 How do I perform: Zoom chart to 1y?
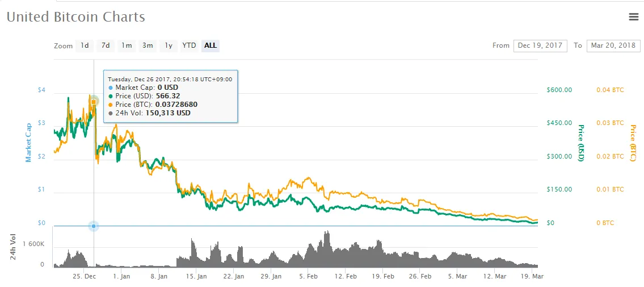[168, 45]
